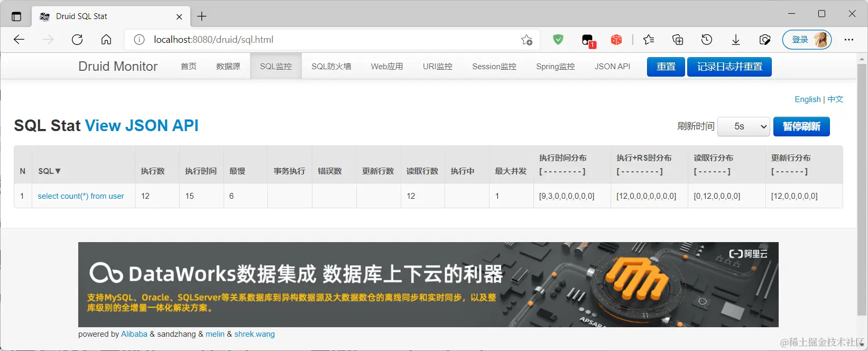The image size is (868, 351).
Task: Switch language to 中文
Action: (835, 99)
